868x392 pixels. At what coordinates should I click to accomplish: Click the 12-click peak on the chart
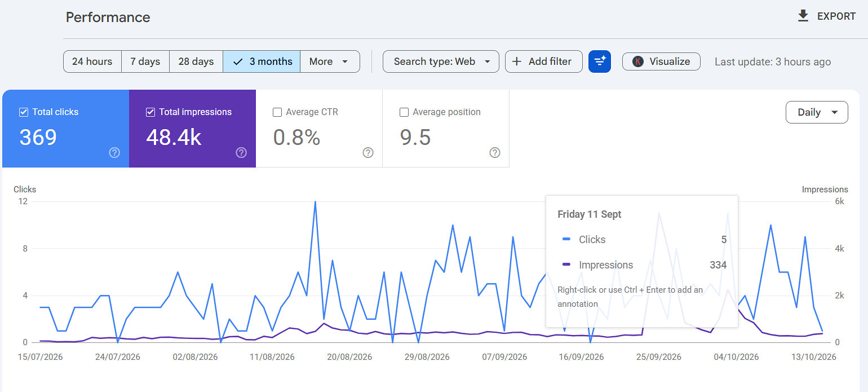pyautogui.click(x=315, y=202)
